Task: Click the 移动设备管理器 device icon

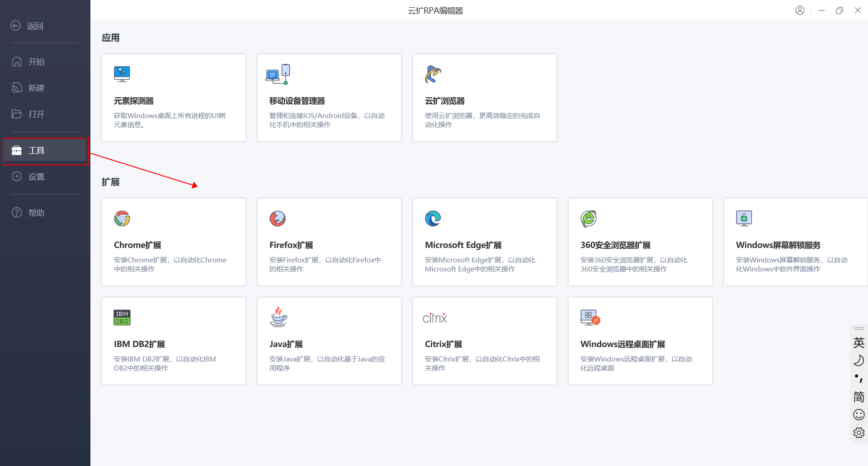Action: 278,74
